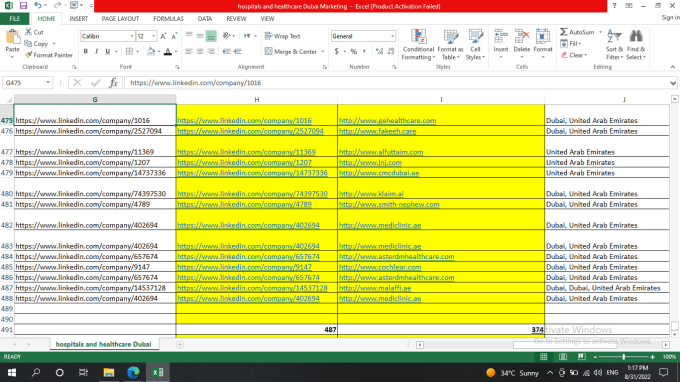
Task: Toggle Bottom Align vertical alignment
Action: point(211,36)
